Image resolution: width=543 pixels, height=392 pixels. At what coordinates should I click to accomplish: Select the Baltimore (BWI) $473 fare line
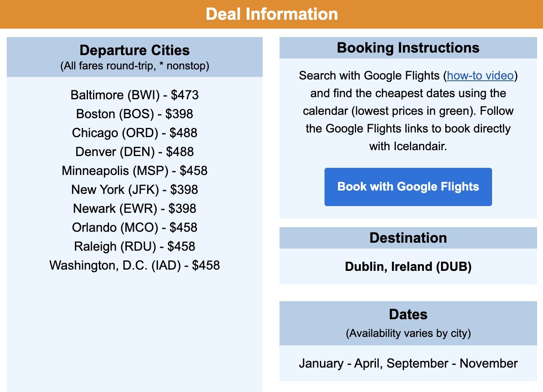[x=135, y=95]
